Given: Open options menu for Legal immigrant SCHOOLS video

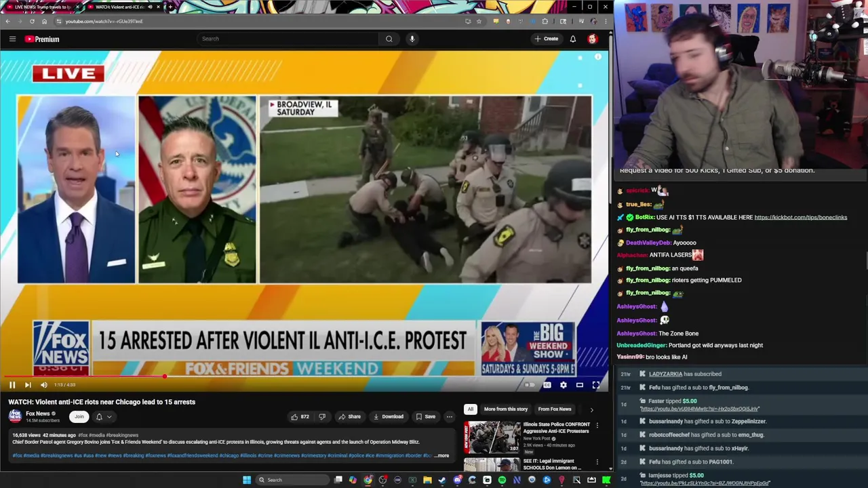Looking at the screenshot, I should [x=597, y=462].
